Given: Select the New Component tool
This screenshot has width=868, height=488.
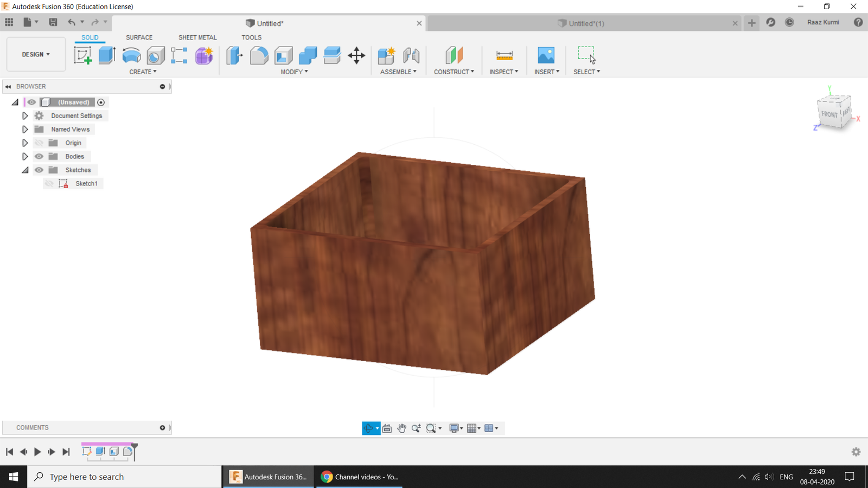Looking at the screenshot, I should tap(386, 55).
